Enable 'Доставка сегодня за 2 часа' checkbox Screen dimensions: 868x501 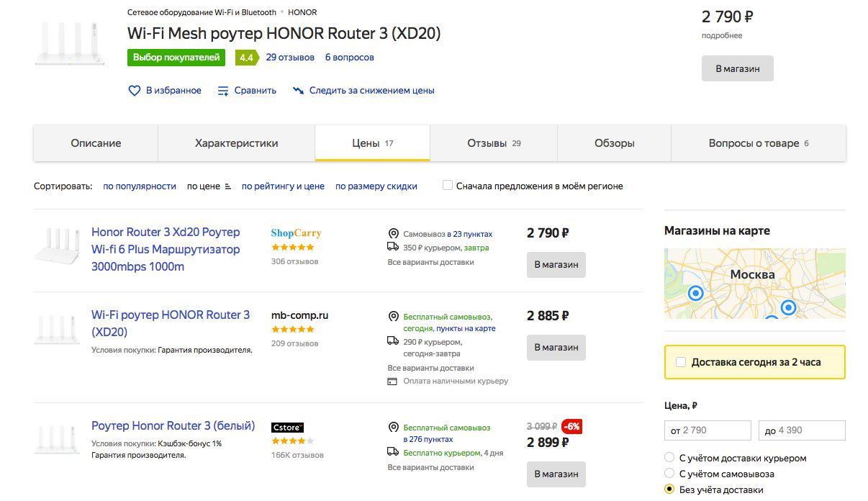pyautogui.click(x=681, y=362)
